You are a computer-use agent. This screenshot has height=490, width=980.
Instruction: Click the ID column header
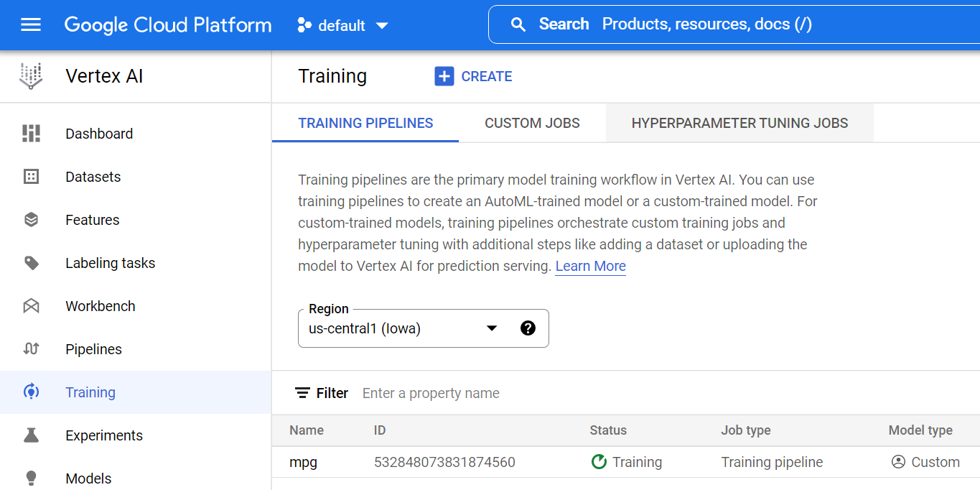click(380, 430)
